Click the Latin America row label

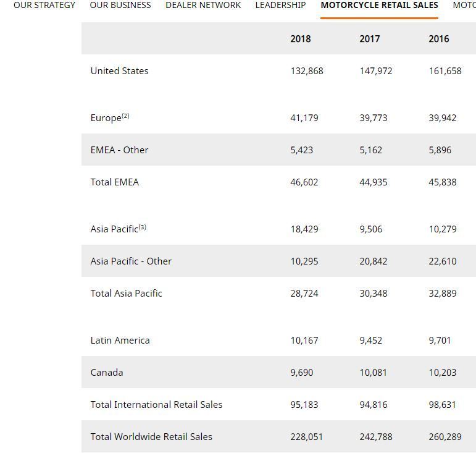120,341
